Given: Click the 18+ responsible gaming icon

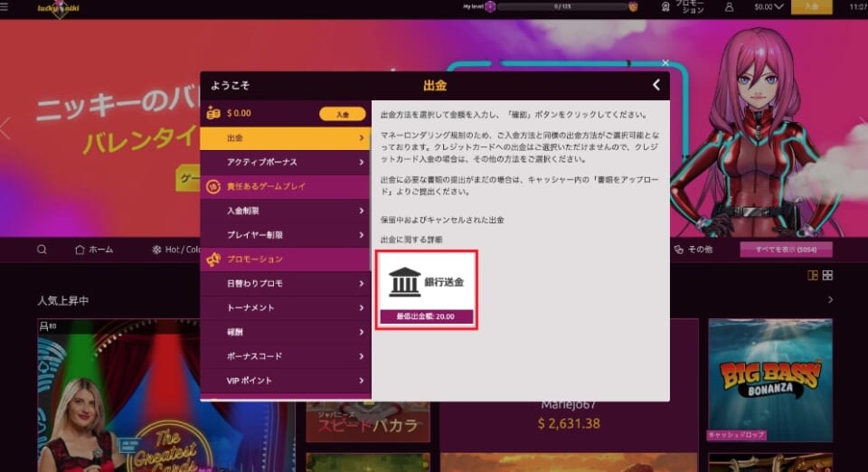Looking at the screenshot, I should [213, 186].
